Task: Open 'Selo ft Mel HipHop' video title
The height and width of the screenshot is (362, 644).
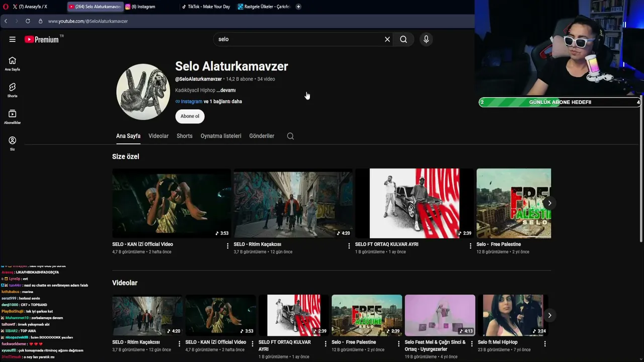Action: (498, 342)
